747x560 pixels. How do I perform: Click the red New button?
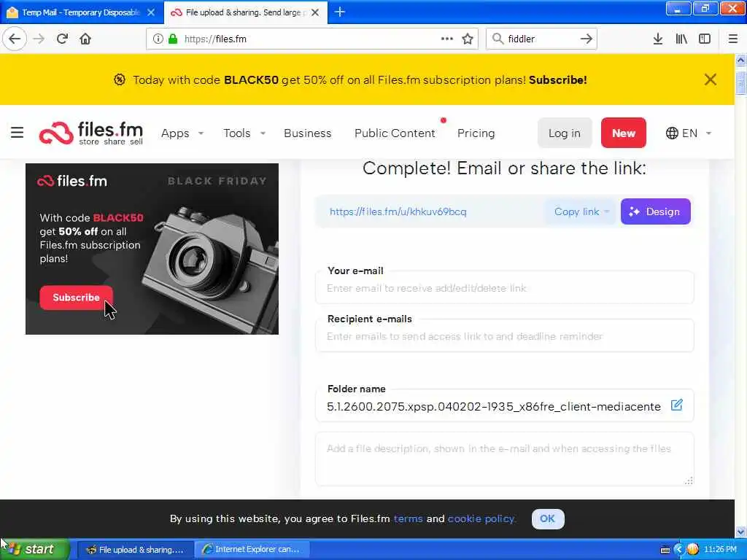[623, 133]
